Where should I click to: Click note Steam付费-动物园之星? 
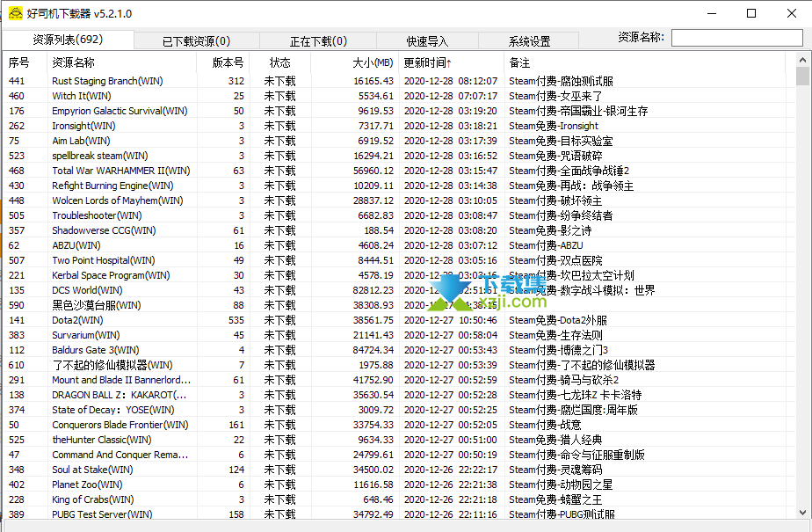coord(561,485)
